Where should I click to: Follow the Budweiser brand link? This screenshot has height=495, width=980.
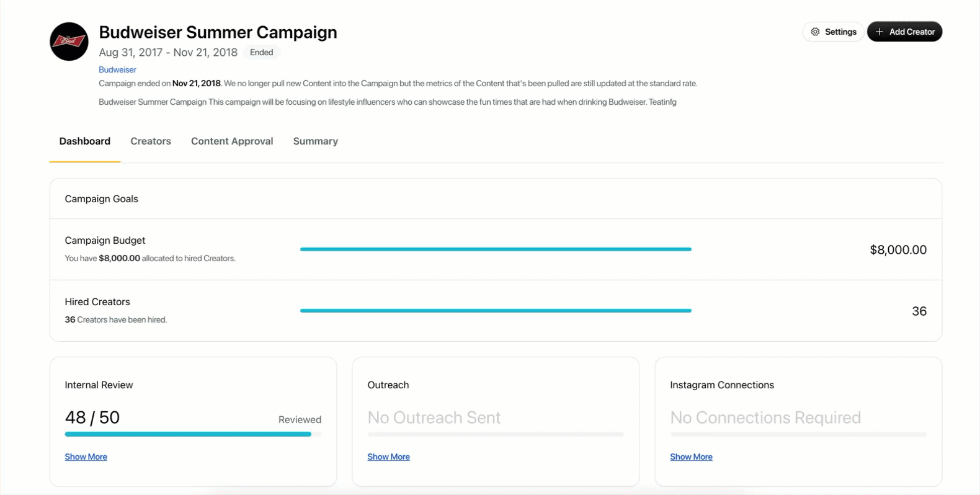coord(117,69)
